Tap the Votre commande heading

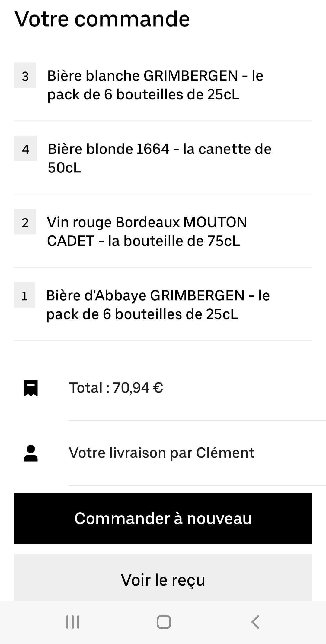click(x=102, y=19)
